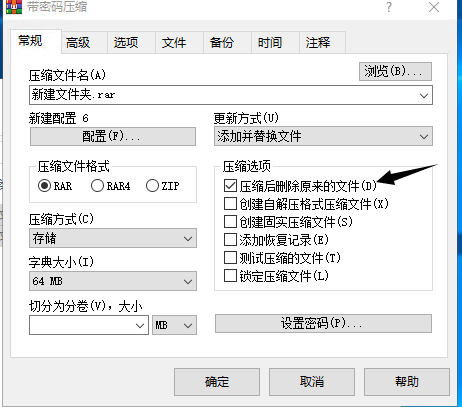The width and height of the screenshot is (462, 407).
Task: Click the 设置密码(P)... button
Action: (x=323, y=323)
